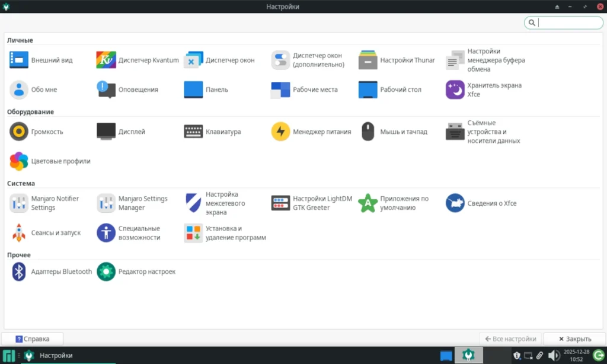Viewport: 607px width, 364px height.
Task: Click the Личные section heading
Action: pyautogui.click(x=20, y=40)
